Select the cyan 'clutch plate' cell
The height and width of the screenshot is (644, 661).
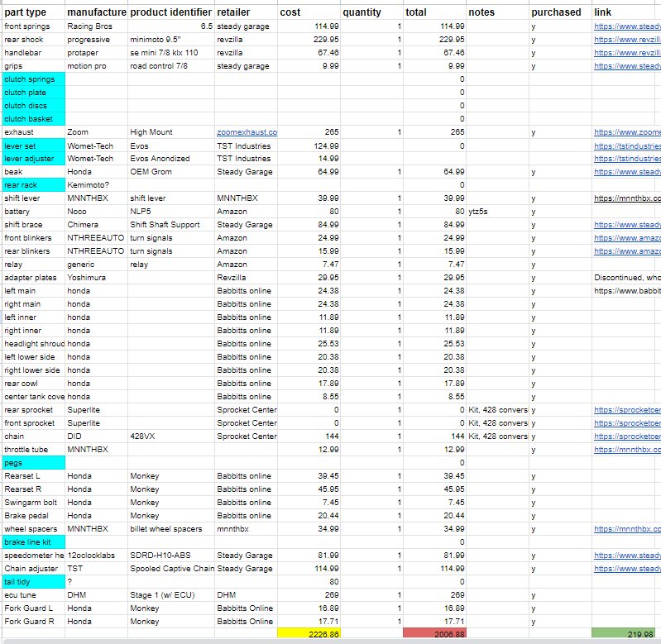coord(34,93)
